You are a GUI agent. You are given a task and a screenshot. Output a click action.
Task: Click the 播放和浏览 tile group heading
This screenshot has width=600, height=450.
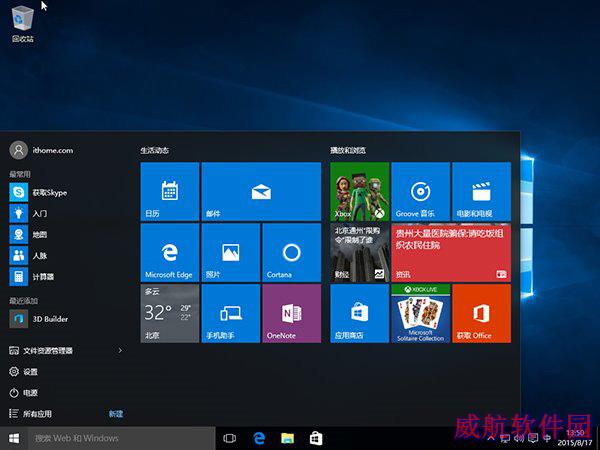tap(348, 150)
